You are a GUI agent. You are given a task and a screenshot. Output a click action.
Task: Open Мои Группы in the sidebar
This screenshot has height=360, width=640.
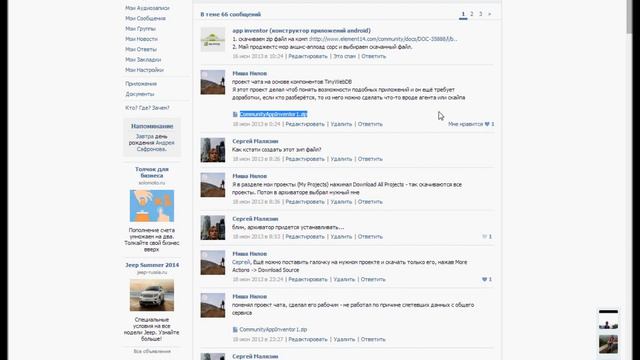(140, 29)
